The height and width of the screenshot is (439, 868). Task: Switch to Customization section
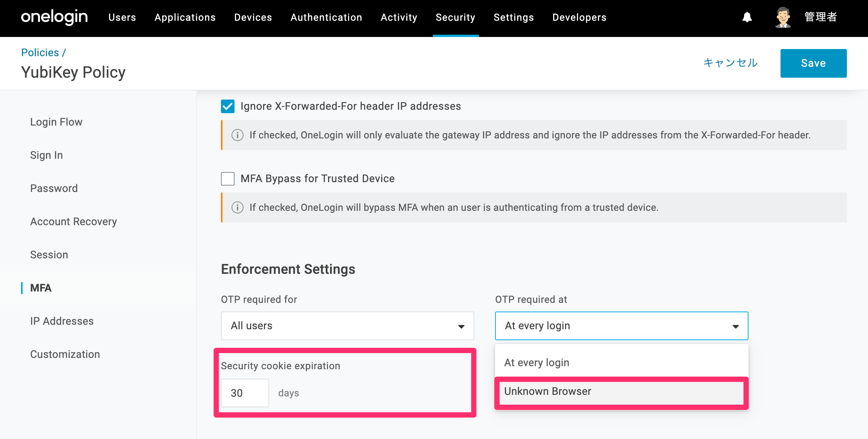coord(65,354)
